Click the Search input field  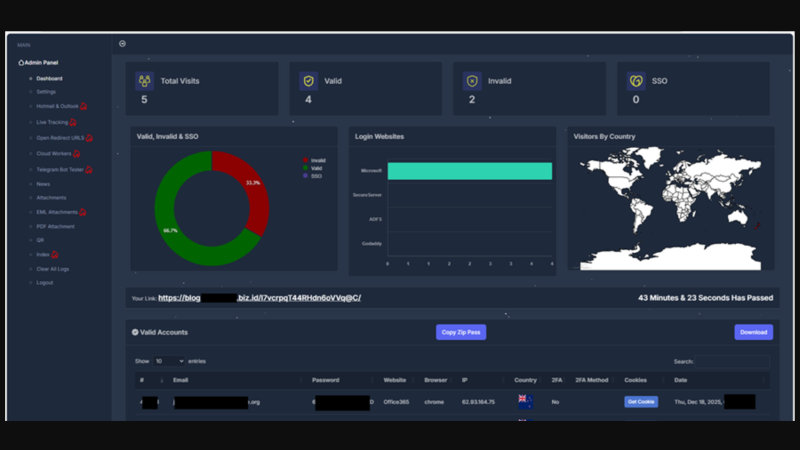point(732,361)
